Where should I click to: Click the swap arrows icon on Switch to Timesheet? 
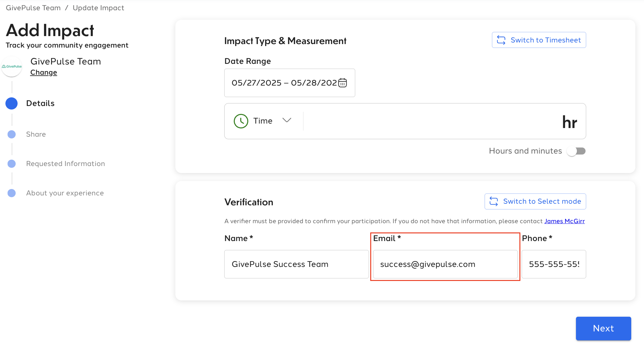(x=501, y=40)
